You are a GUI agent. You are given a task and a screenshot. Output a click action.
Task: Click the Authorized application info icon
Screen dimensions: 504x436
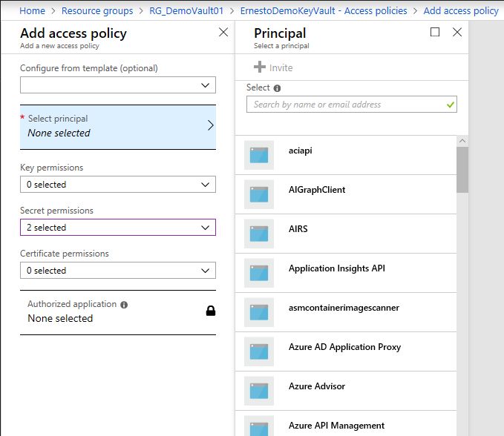click(x=124, y=305)
